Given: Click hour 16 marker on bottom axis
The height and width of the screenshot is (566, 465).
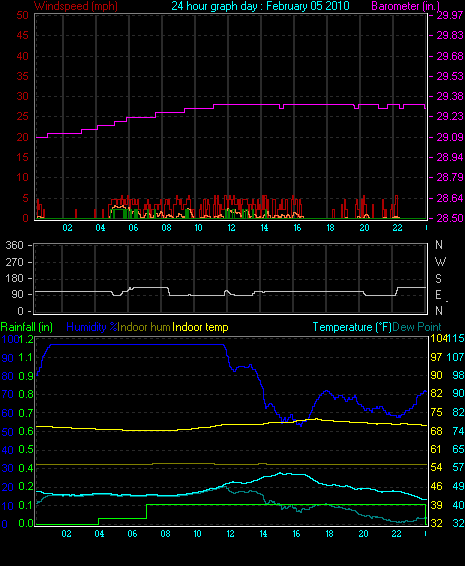Looking at the screenshot, I should click(296, 534).
